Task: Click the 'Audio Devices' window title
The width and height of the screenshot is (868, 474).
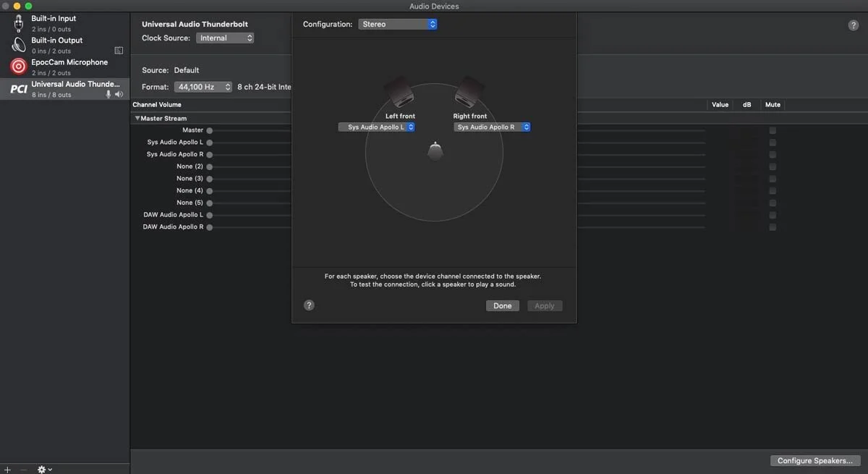Action: tap(434, 7)
